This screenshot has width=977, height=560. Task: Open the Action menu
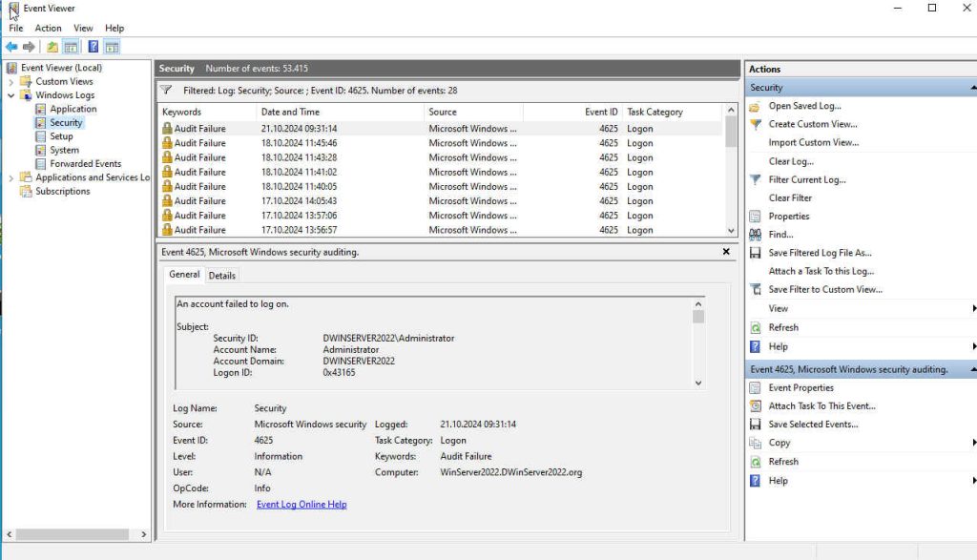(48, 28)
